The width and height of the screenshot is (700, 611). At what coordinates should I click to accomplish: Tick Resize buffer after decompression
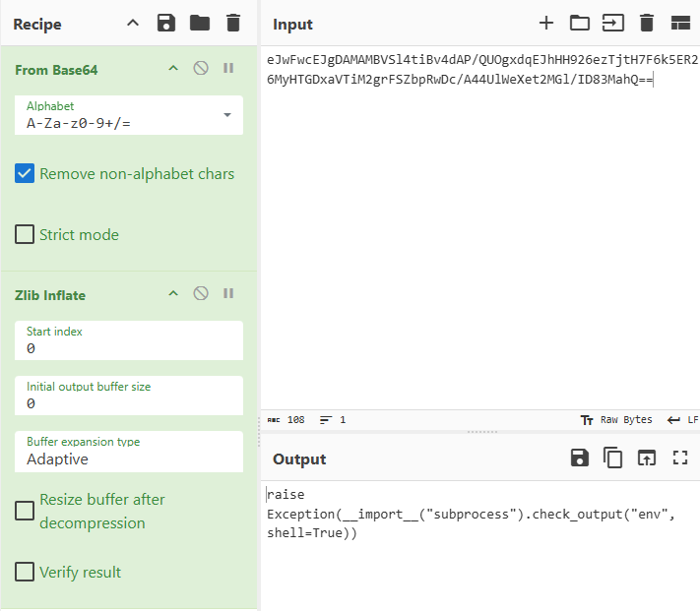25,512
